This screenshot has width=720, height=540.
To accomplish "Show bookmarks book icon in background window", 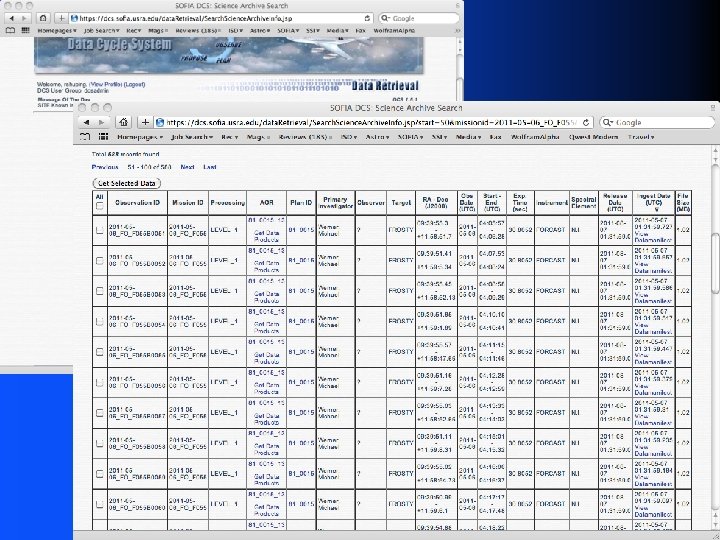I will 10,30.
